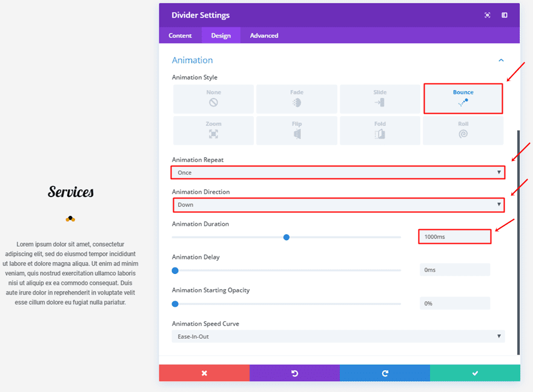Choose the Flip animation style
Screen dimensions: 533x392
[x=296, y=130]
